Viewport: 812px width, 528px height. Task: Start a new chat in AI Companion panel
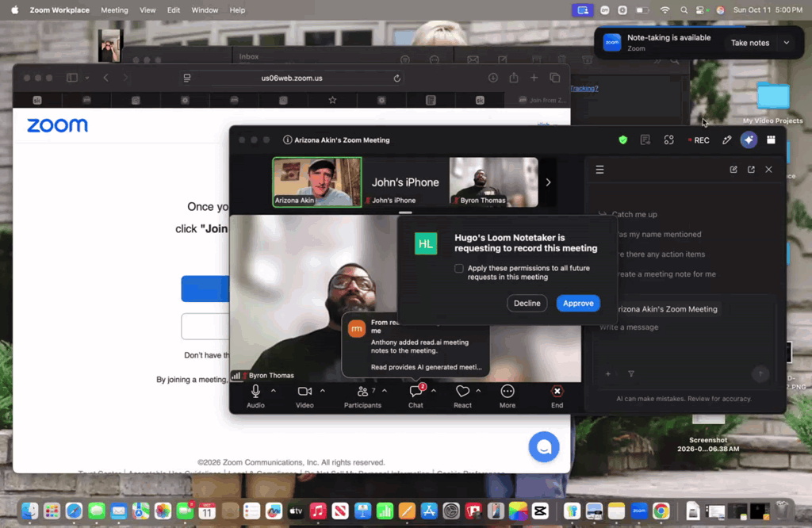733,170
